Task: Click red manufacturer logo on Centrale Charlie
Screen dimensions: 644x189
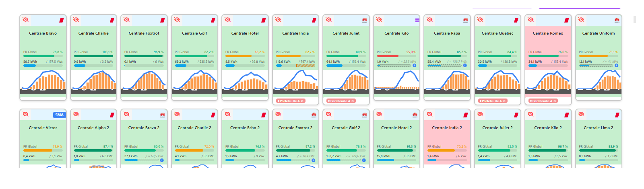Action: click(x=112, y=20)
